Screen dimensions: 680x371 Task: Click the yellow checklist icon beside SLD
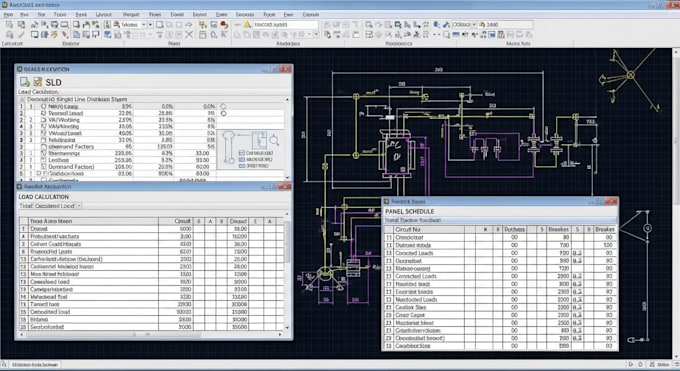coord(38,82)
